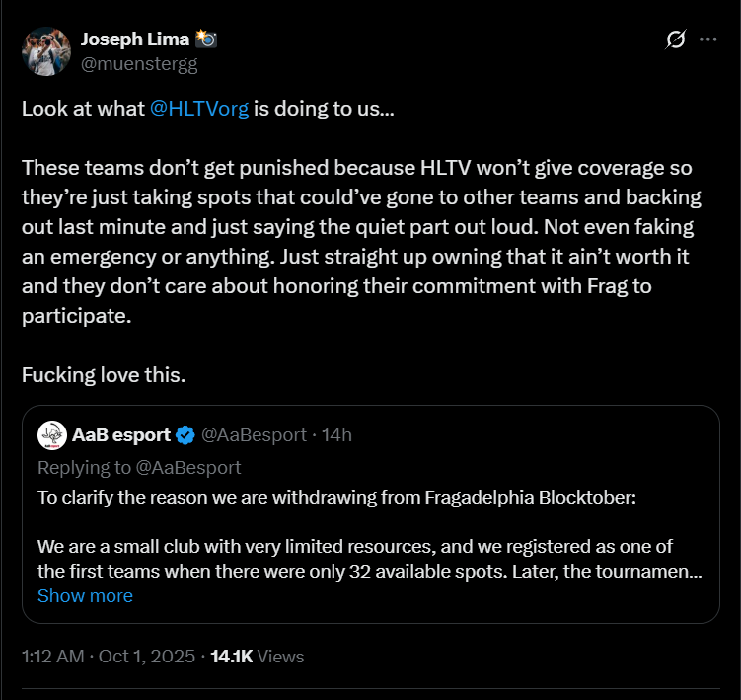Click Joseph Lima's profile avatar
Image resolution: width=741 pixels, height=700 pixels.
46,52
